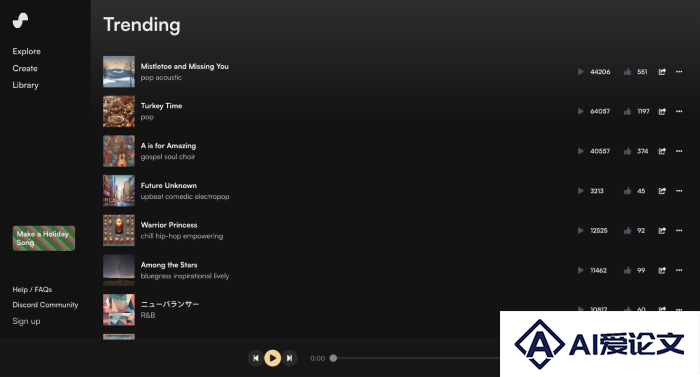The height and width of the screenshot is (377, 700).
Task: Skip to the next track
Action: click(289, 358)
